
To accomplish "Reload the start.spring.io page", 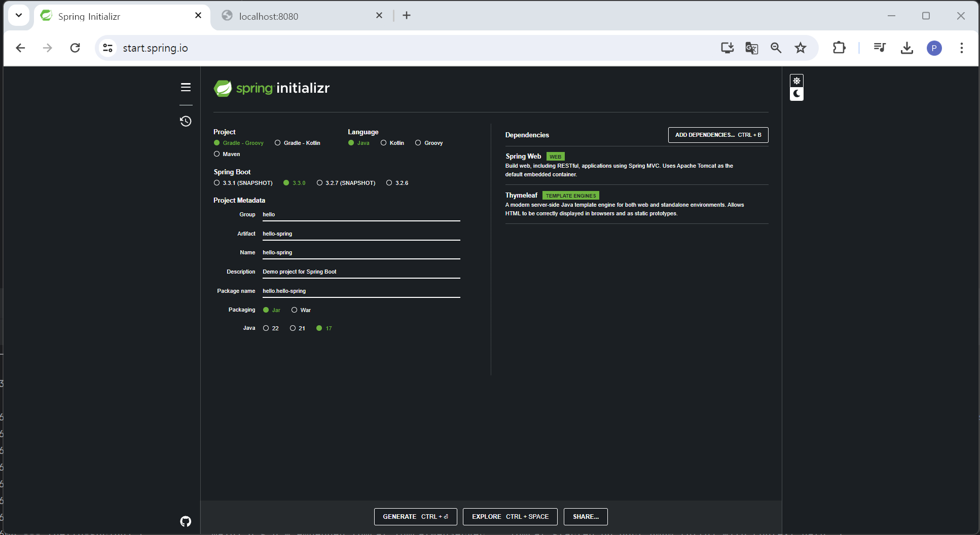I will 75,48.
